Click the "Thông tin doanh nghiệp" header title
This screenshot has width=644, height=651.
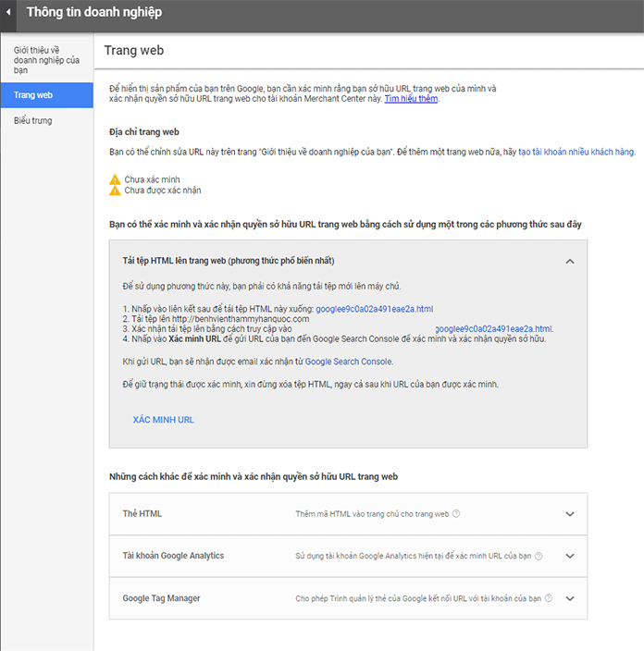click(93, 13)
